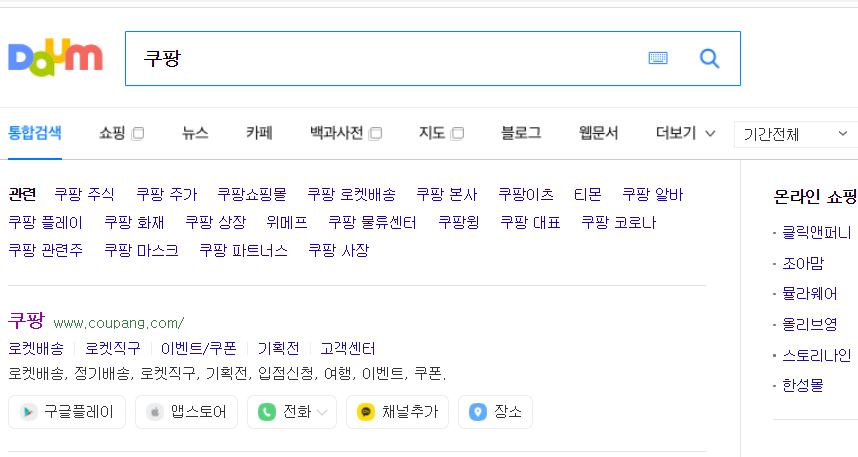
Task: Click the green phone icon
Action: pyautogui.click(x=267, y=412)
